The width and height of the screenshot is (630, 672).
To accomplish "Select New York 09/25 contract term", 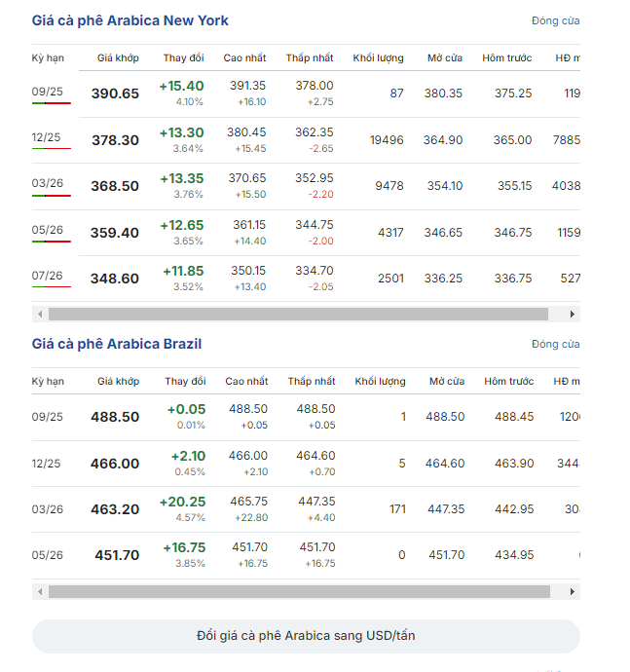I will (47, 92).
